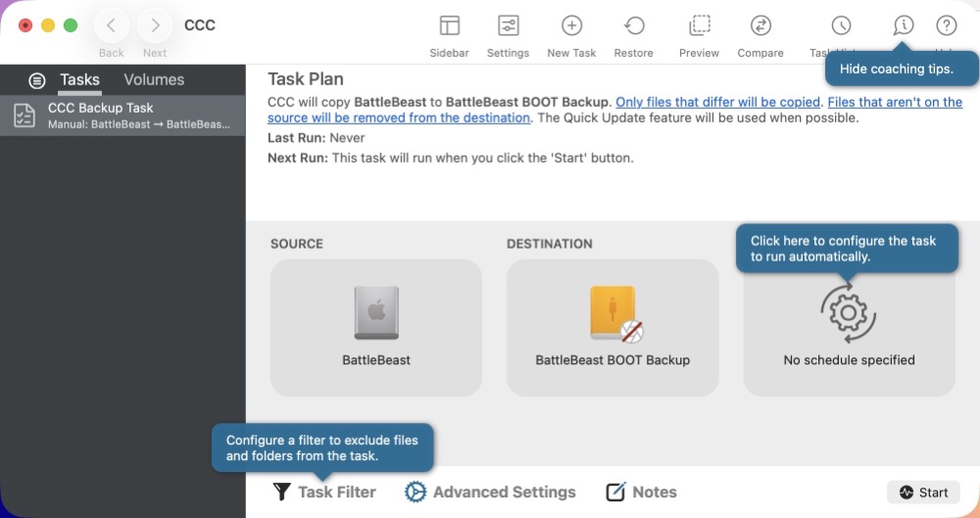Click the 'Next Run:' status line
980x518 pixels.
tap(451, 158)
